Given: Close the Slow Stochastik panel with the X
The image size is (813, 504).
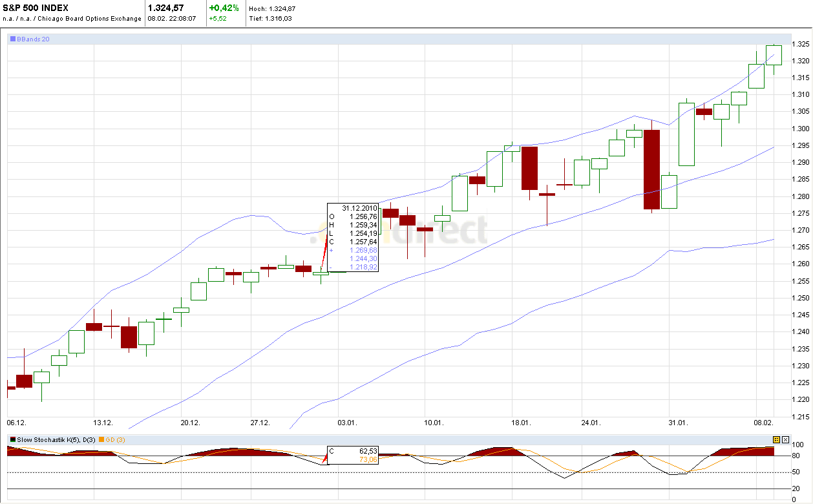Looking at the screenshot, I should click(785, 439).
